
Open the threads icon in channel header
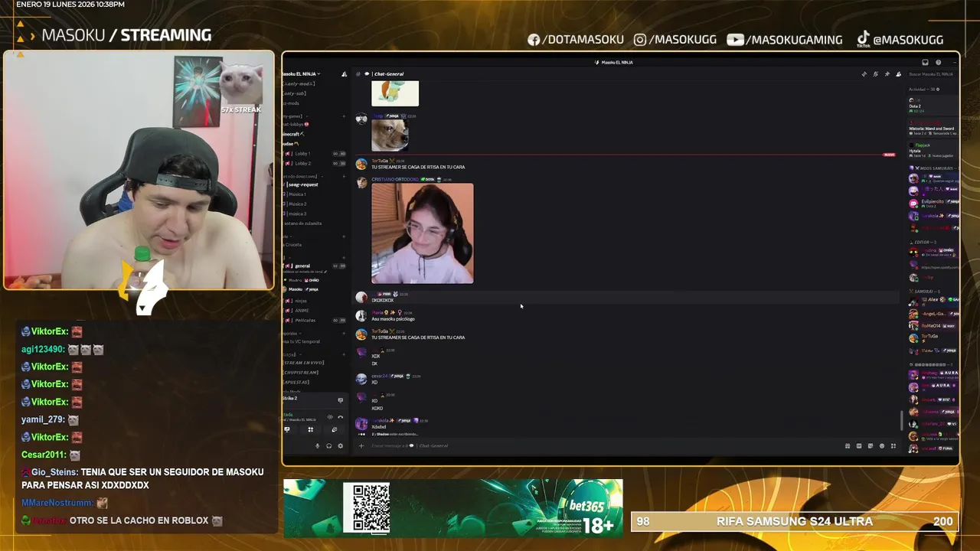[x=864, y=74]
